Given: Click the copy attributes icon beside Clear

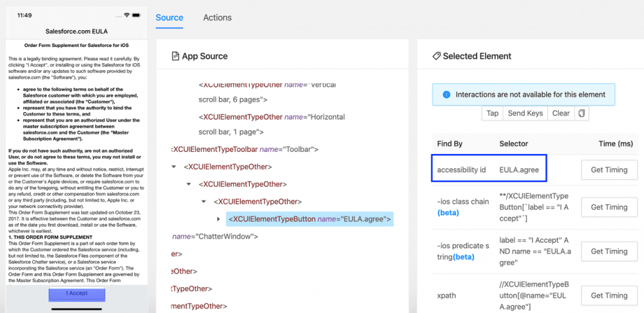Looking at the screenshot, I should click(x=582, y=113).
